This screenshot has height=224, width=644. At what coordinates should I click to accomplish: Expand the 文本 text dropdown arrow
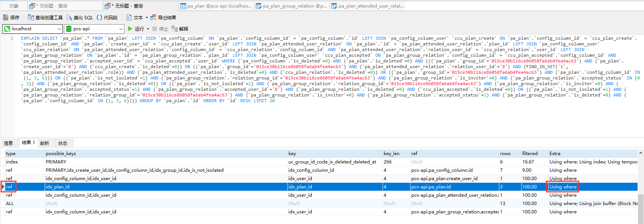[147, 17]
